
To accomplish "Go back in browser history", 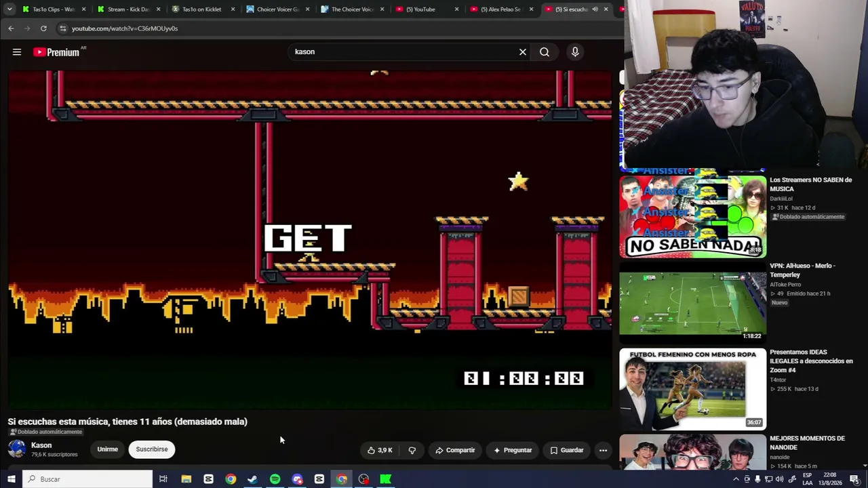I will (11, 28).
